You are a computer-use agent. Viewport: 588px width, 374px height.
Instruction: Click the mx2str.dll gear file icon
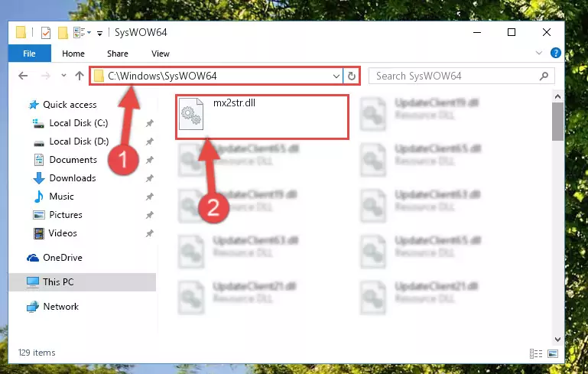(x=191, y=114)
